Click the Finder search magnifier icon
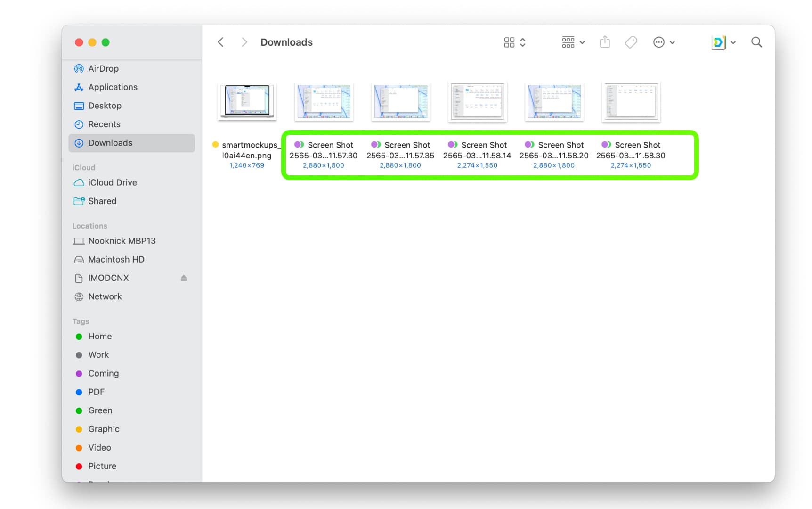The height and width of the screenshot is (509, 812). coord(756,42)
